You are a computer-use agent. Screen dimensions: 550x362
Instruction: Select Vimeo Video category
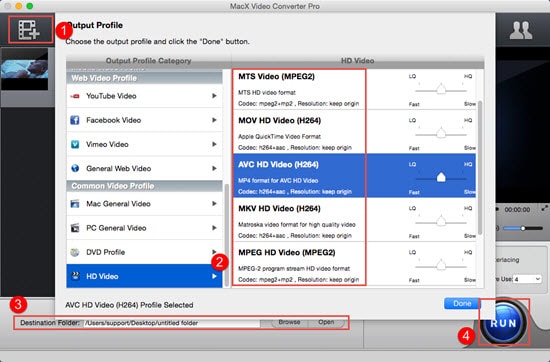[144, 144]
